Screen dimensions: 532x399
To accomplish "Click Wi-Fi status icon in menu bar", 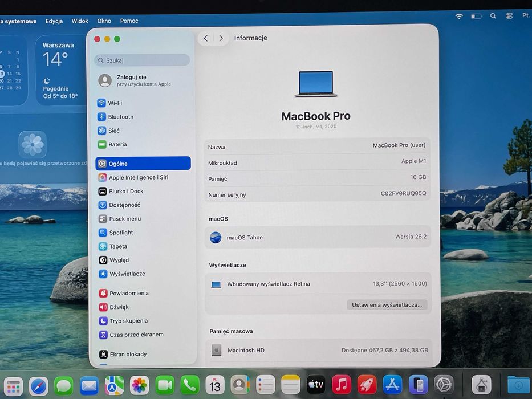I will pyautogui.click(x=459, y=16).
